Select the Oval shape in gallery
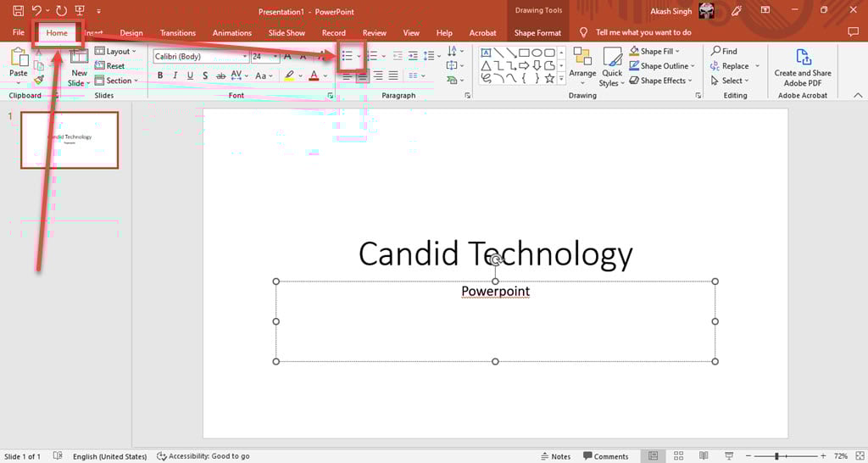 537,53
